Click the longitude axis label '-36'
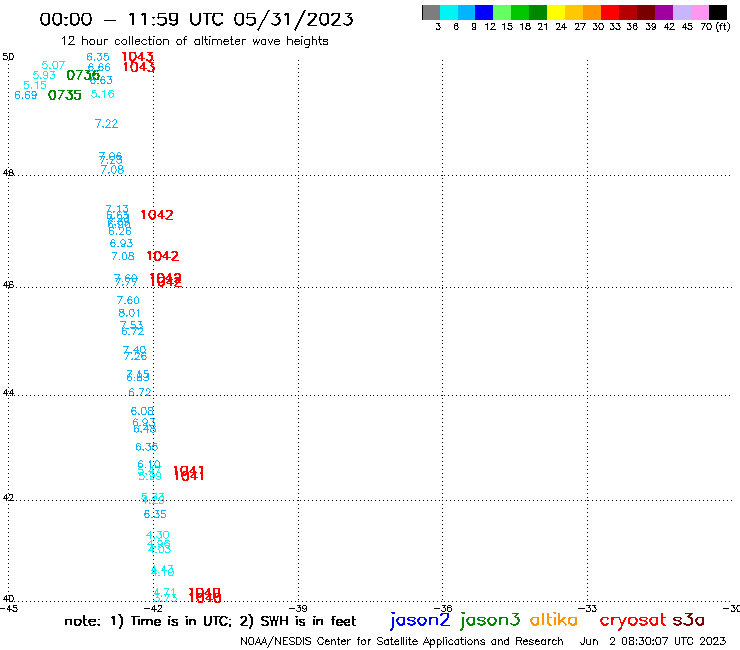 coord(442,608)
